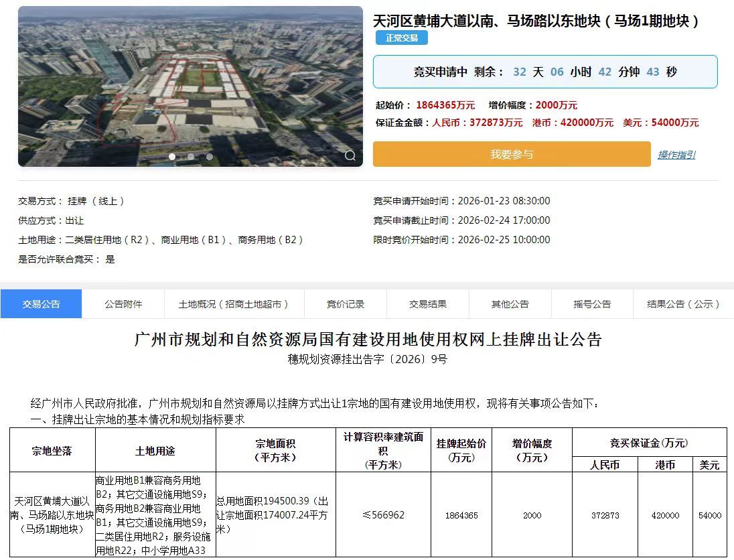Switch to the 公告附件 tab
This screenshot has height=560, width=734.
[123, 304]
